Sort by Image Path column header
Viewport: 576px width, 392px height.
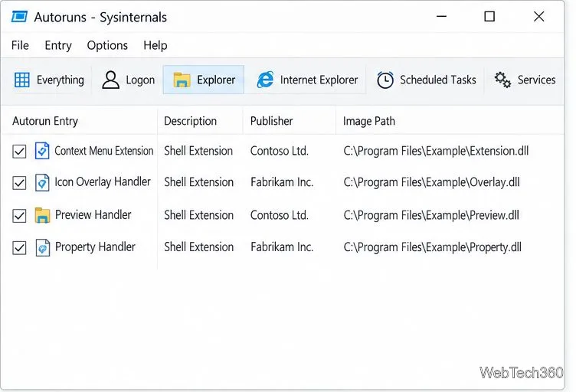point(369,121)
